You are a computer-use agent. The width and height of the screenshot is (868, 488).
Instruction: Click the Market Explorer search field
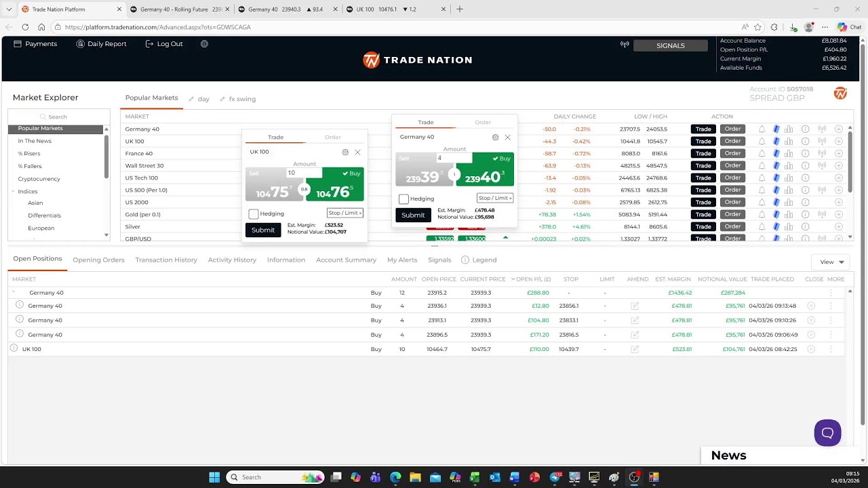click(x=59, y=117)
